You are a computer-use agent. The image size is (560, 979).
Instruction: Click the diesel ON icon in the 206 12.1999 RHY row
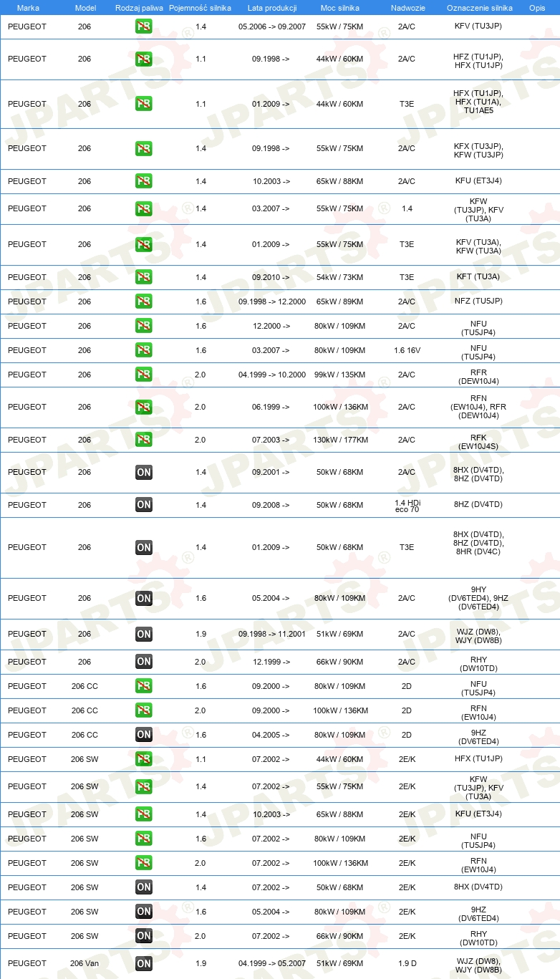pyautogui.click(x=144, y=662)
